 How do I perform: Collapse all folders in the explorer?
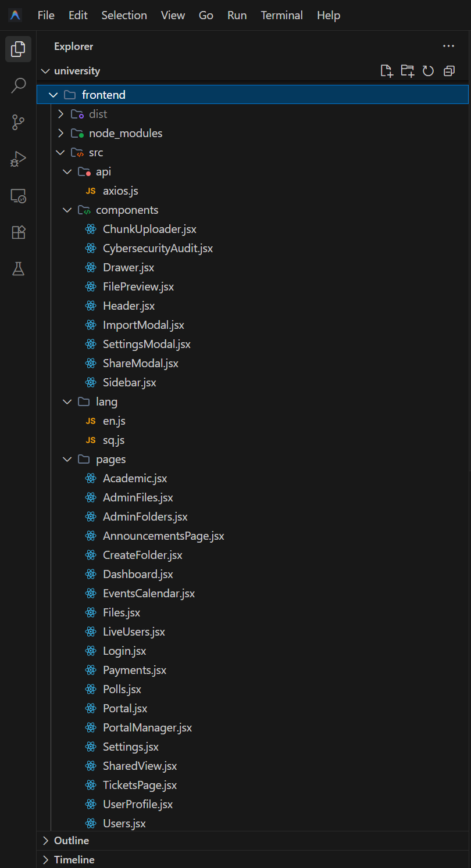click(x=448, y=70)
